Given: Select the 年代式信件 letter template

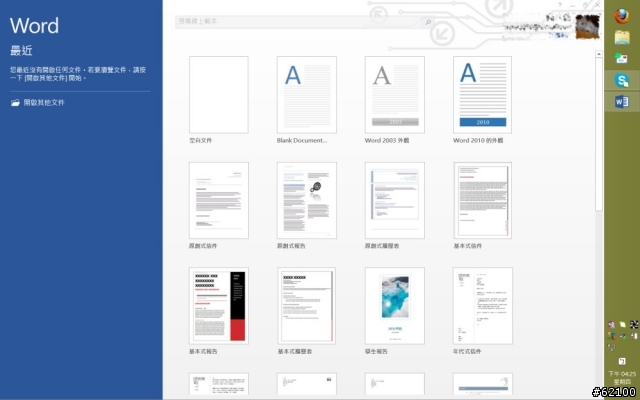Looking at the screenshot, I should [x=482, y=306].
